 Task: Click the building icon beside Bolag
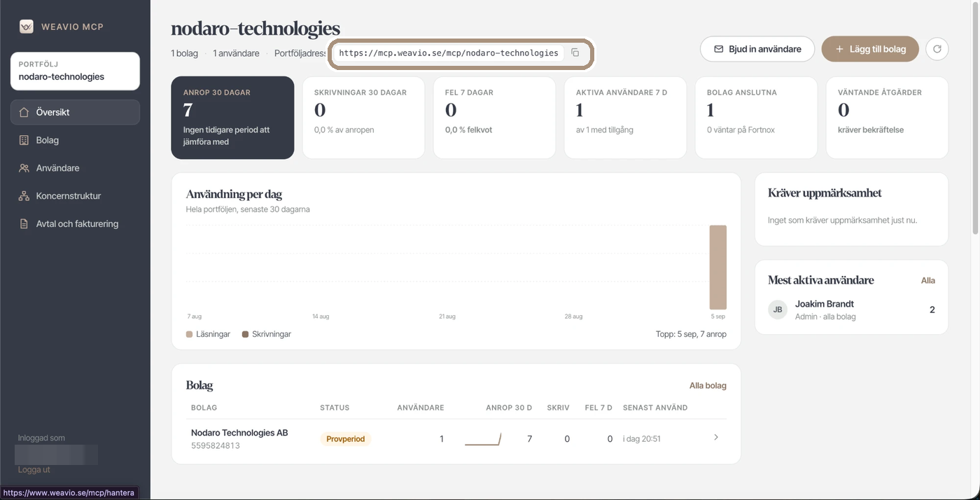(24, 140)
